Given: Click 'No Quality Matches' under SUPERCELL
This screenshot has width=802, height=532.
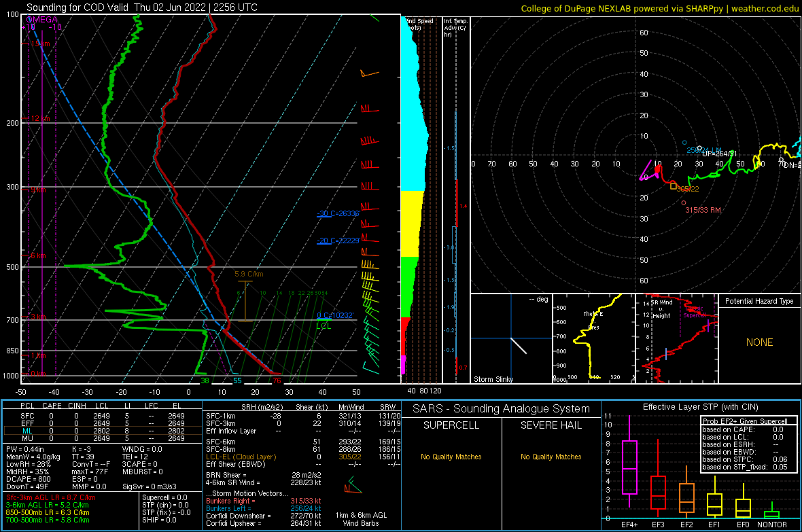Looking at the screenshot, I should click(x=451, y=457).
